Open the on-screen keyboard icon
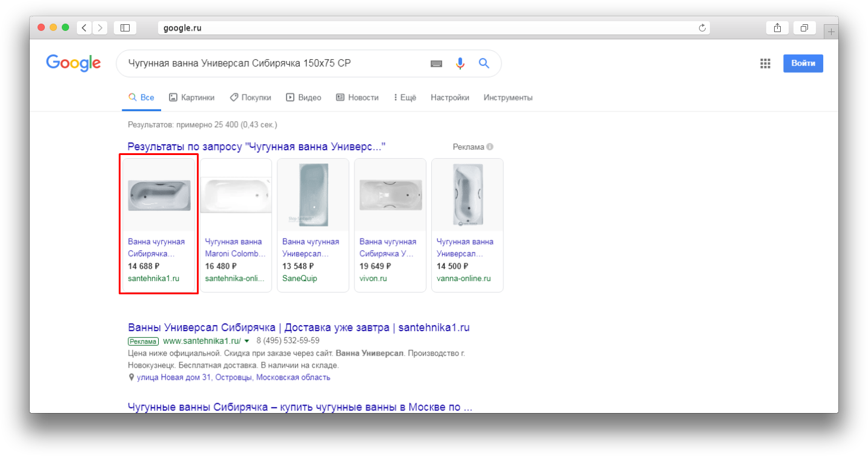This screenshot has height=456, width=868. [x=436, y=64]
